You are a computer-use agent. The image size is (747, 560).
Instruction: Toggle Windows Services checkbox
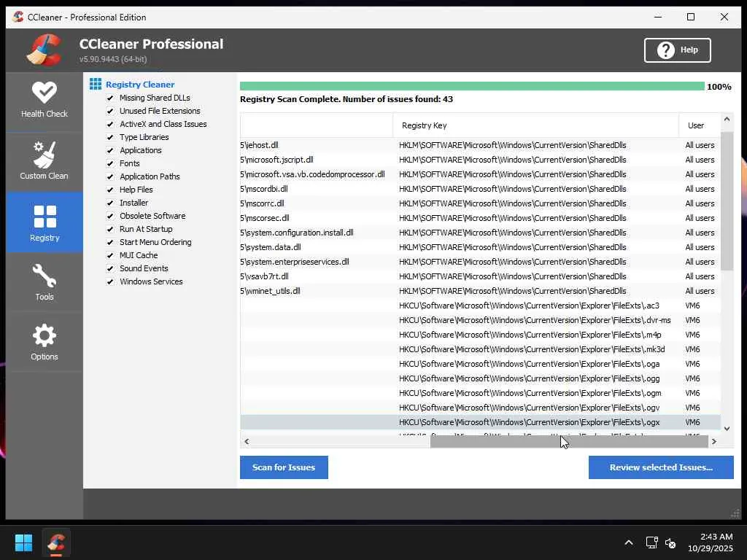tap(110, 281)
